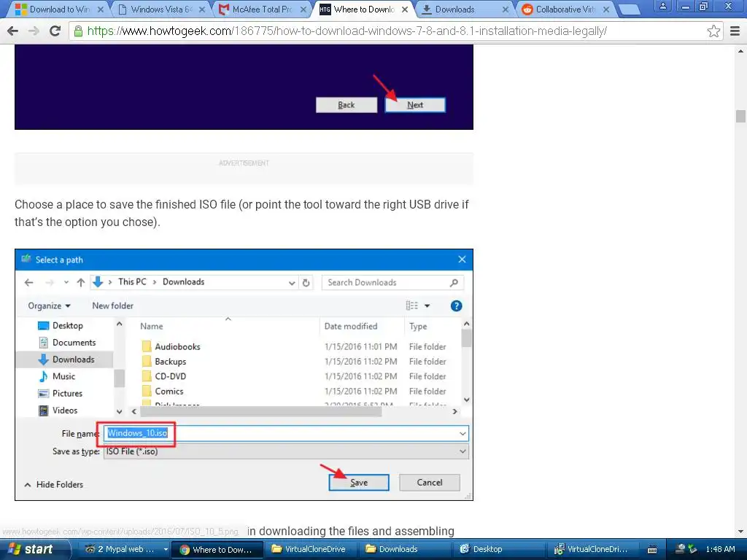Click the vertical scrollbar thumb
The image size is (747, 560).
(740, 116)
